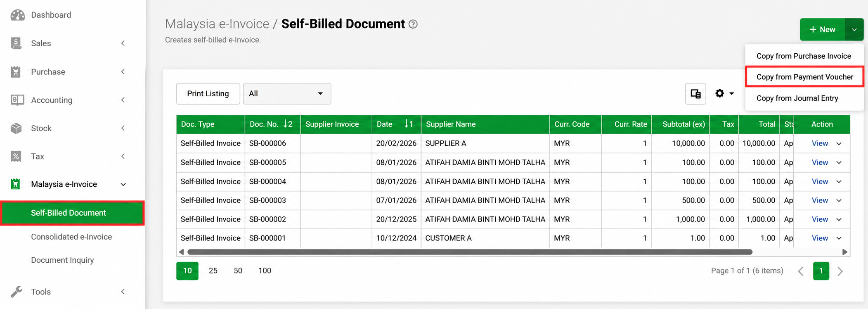Click the Tax percent icon
The height and width of the screenshot is (309, 868).
[x=16, y=156]
